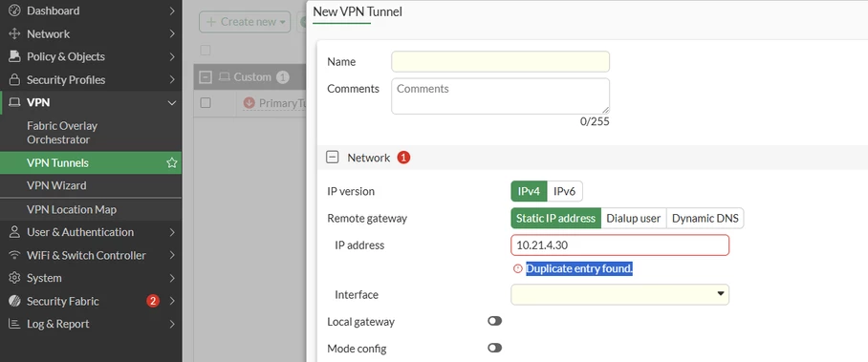Screen dimensions: 868x362
Task: Click the Comments text area
Action: tap(500, 96)
